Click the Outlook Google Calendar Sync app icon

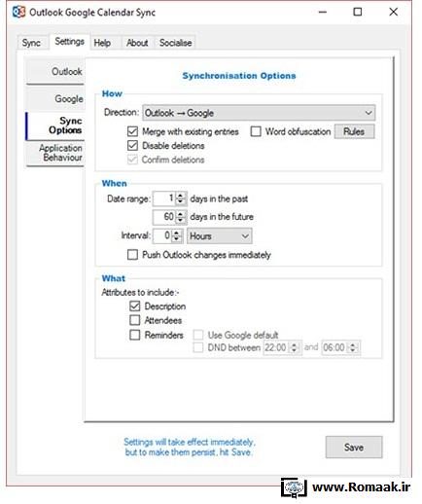click(x=18, y=13)
